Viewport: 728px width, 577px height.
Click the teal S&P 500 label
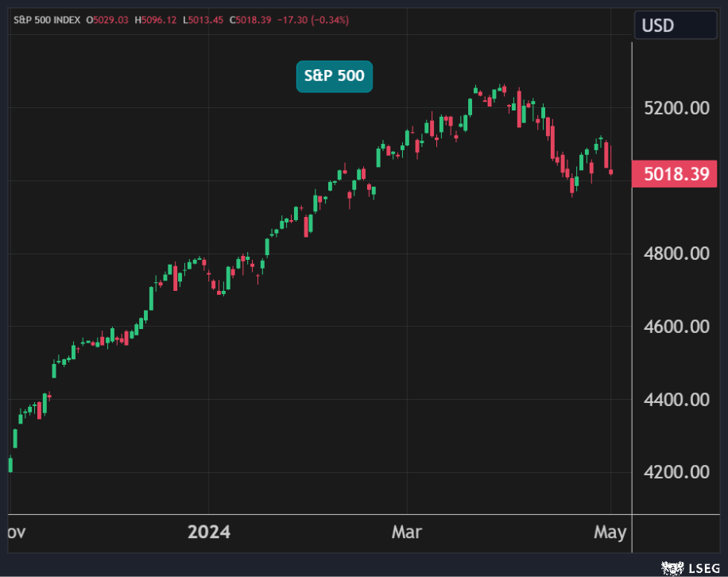click(335, 76)
